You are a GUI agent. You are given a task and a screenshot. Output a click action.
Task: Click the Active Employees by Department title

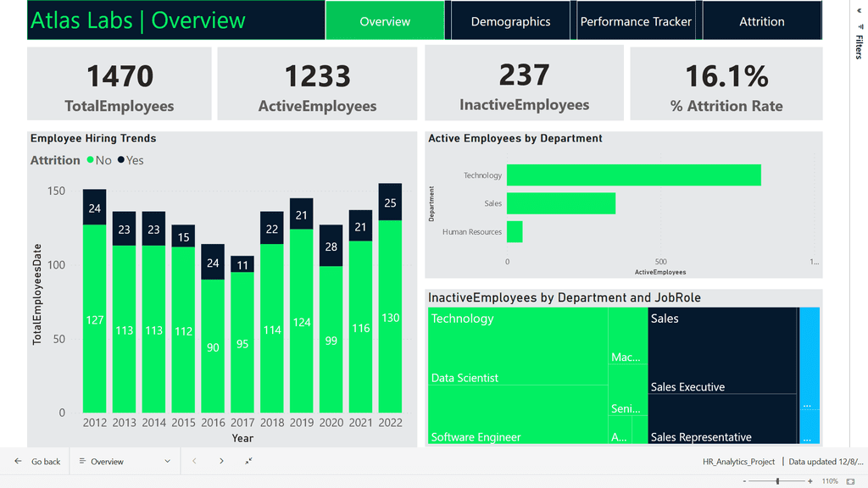click(515, 138)
